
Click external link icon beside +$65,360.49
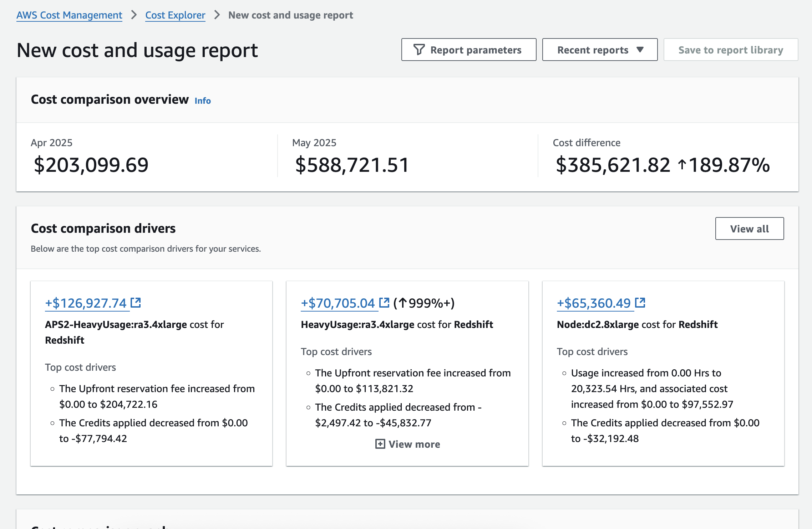pyautogui.click(x=640, y=303)
